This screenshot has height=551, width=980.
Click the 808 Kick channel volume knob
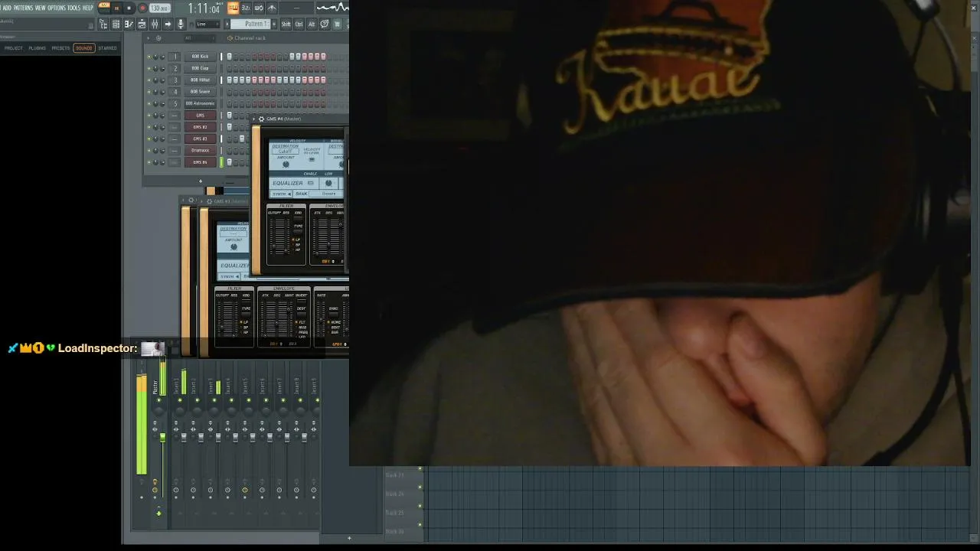click(162, 57)
